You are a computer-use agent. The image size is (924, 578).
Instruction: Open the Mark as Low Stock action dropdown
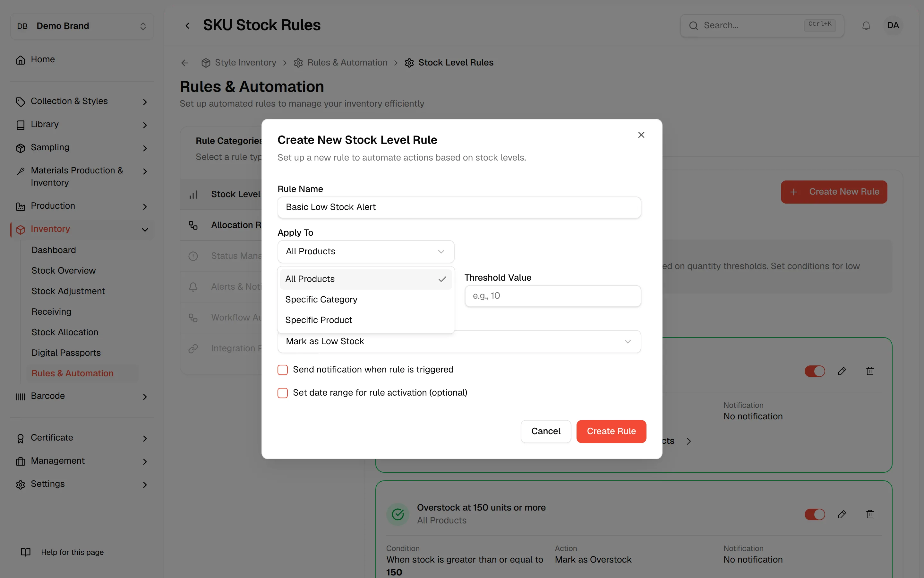coord(459,341)
